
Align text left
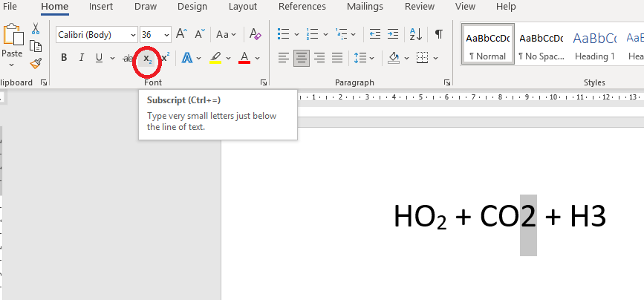tap(284, 58)
